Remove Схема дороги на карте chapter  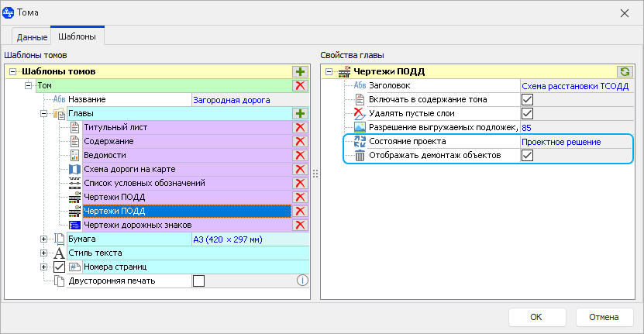point(300,169)
